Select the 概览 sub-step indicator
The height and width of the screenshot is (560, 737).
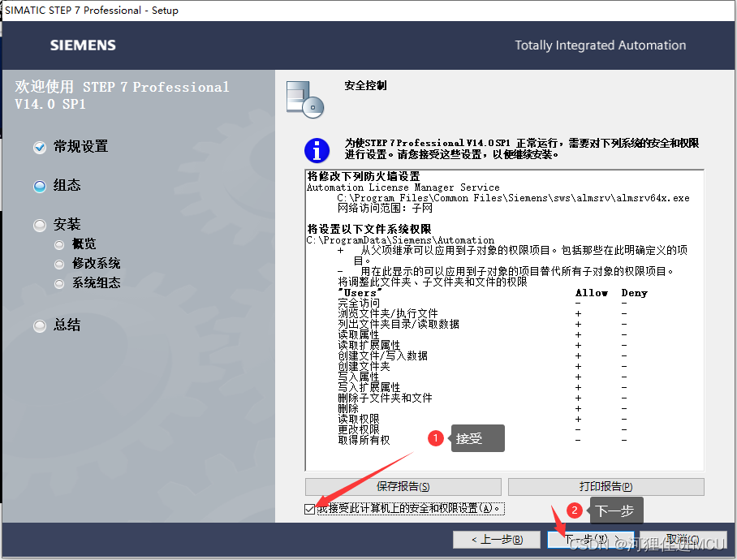pyautogui.click(x=59, y=244)
